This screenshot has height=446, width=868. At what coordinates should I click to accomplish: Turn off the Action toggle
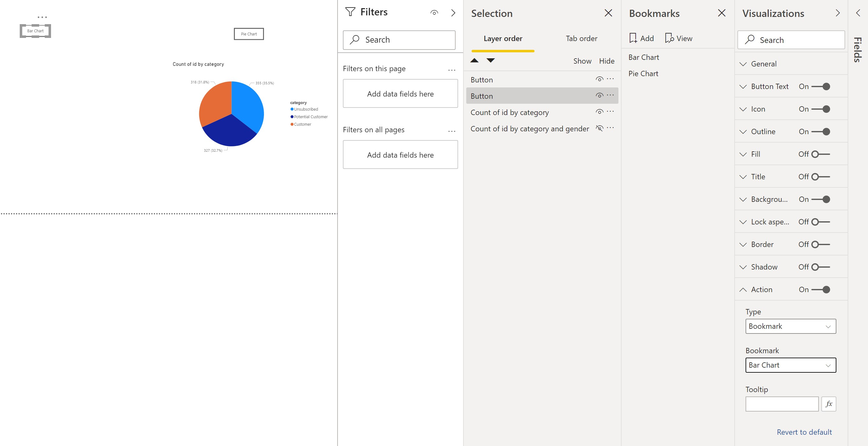[x=820, y=290]
